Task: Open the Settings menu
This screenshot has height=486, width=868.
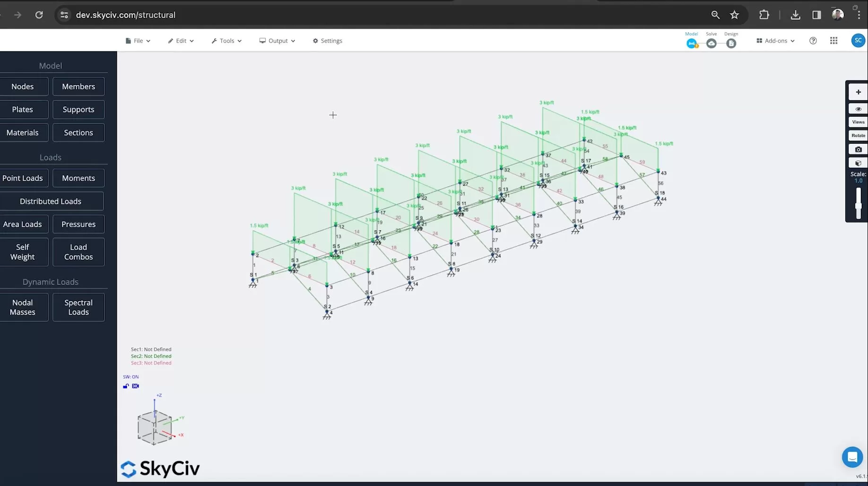Action: tap(327, 41)
